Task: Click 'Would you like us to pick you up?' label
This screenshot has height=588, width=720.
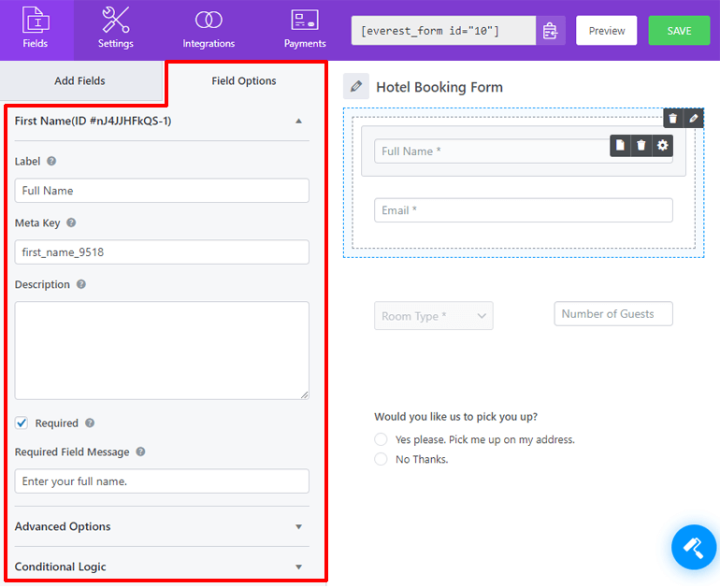Action: (x=455, y=416)
